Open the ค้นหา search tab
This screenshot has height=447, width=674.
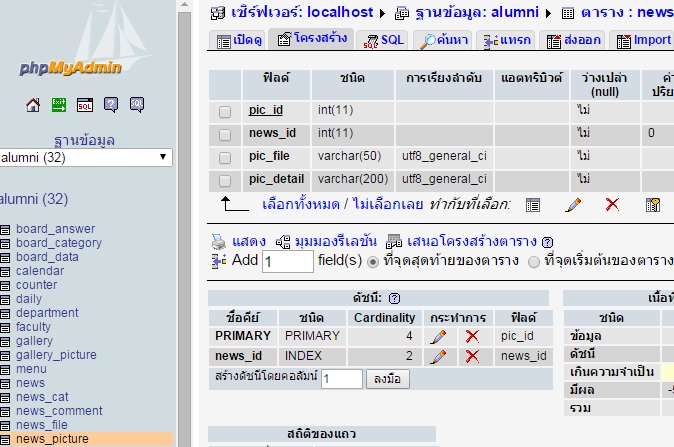[x=443, y=40]
